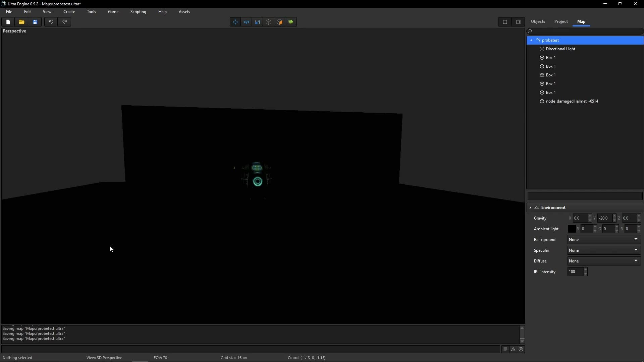Image resolution: width=644 pixels, height=362 pixels.
Task: Click the IBL intensity input field
Action: (x=575, y=272)
